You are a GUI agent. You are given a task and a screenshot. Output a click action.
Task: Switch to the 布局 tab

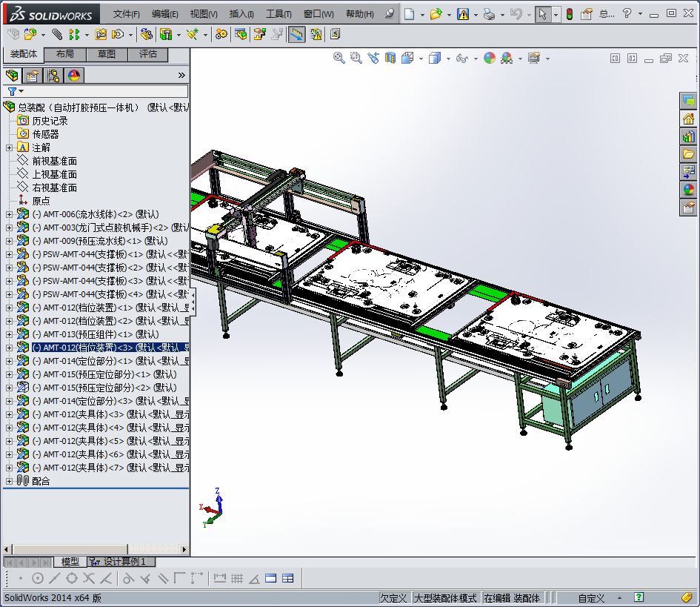[x=65, y=54]
